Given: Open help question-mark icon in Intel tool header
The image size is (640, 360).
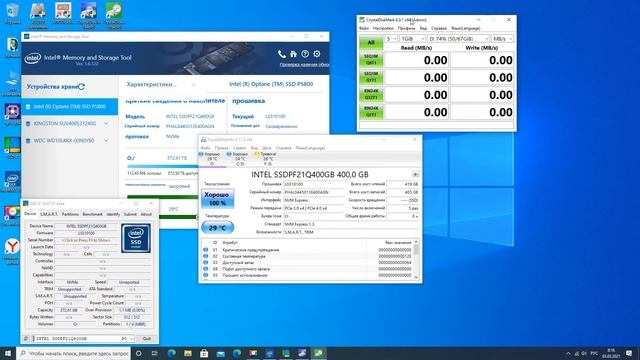Looking at the screenshot, I should point(305,54).
